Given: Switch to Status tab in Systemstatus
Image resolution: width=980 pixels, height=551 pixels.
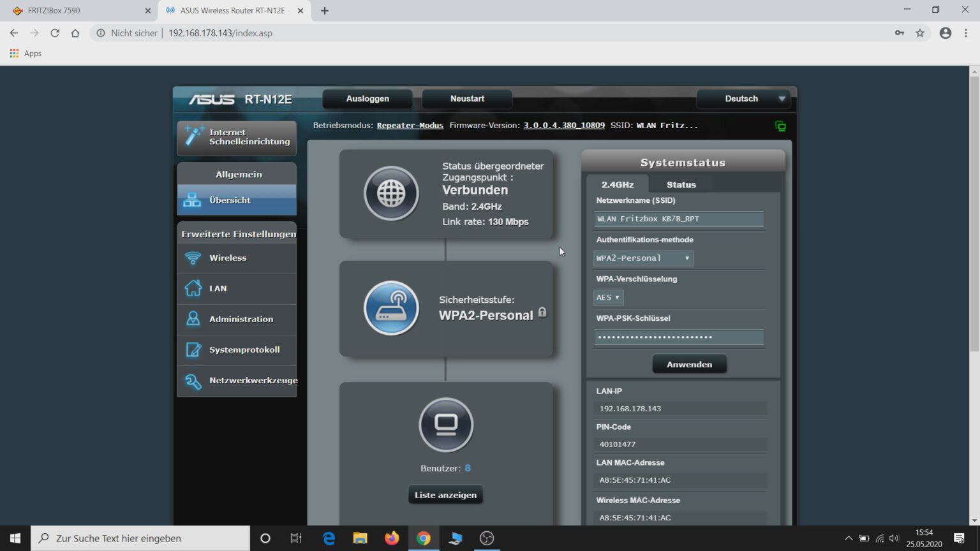Looking at the screenshot, I should 681,184.
